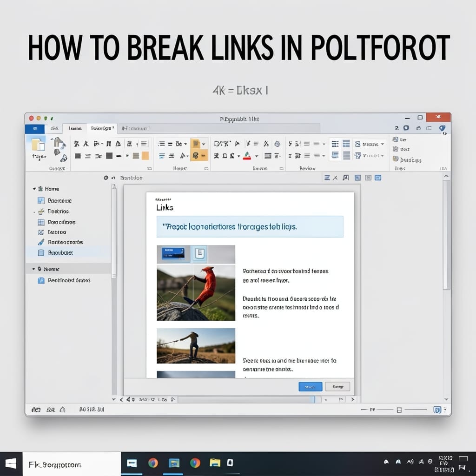476x476 pixels.
Task: Click the small blue card thumbnail above red-coat photo
Action: 173,253
